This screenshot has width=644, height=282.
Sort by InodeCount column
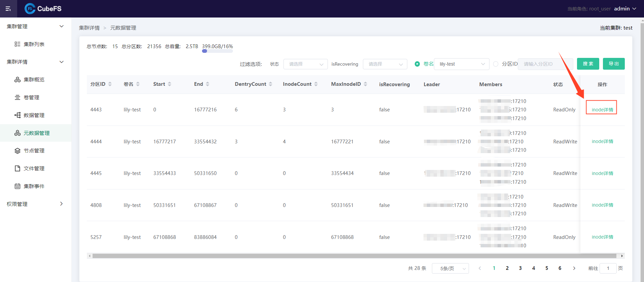[316, 84]
